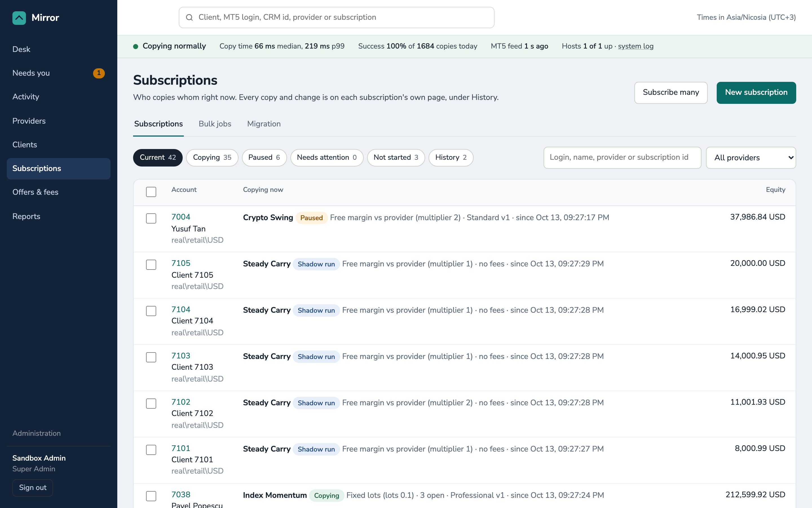Viewport: 812px width, 508px height.
Task: Open Offers & fees in the sidebar
Action: pos(58,192)
